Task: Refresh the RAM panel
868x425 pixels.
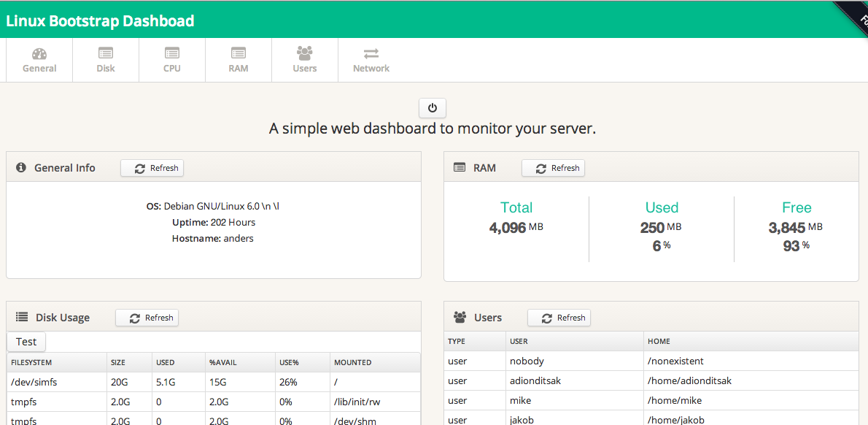Action: click(553, 168)
